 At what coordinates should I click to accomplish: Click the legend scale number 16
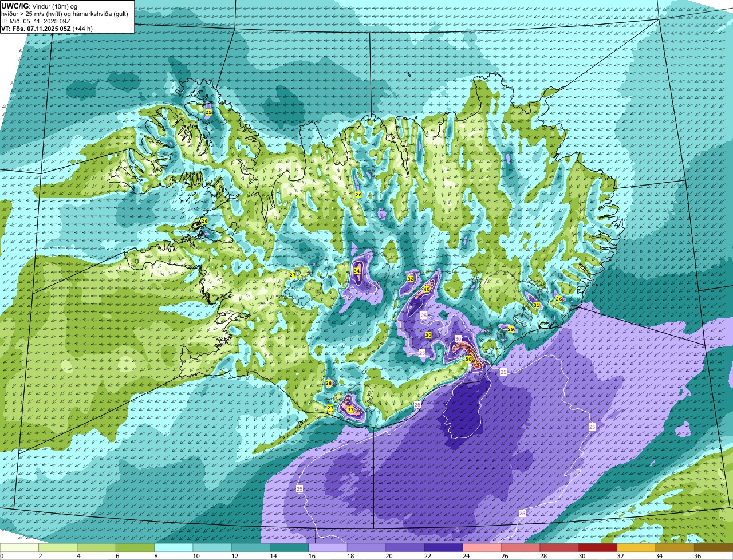click(x=312, y=556)
